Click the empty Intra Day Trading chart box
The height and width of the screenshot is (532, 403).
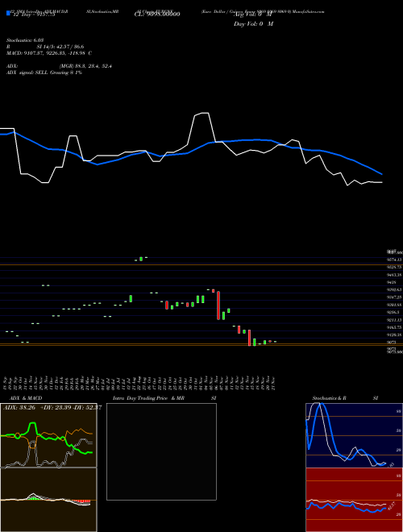[x=161, y=451]
